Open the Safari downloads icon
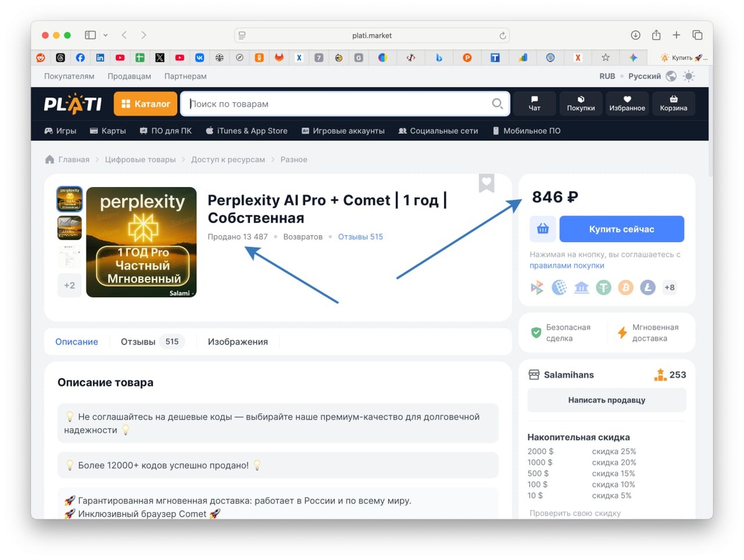744x560 pixels. (x=635, y=35)
